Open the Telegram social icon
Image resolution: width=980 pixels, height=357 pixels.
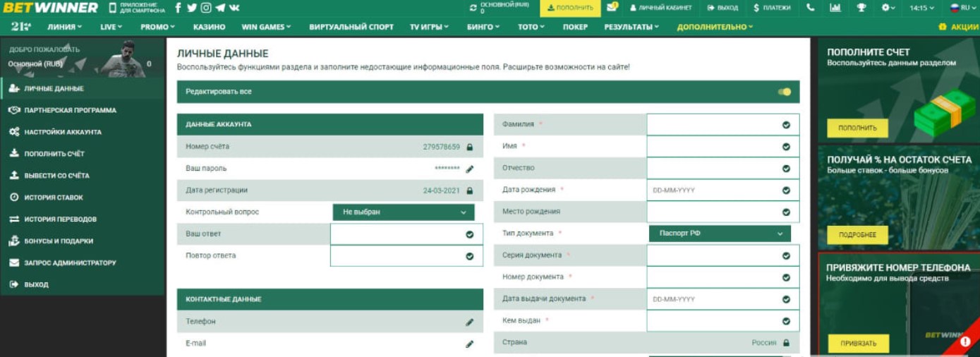tap(221, 8)
